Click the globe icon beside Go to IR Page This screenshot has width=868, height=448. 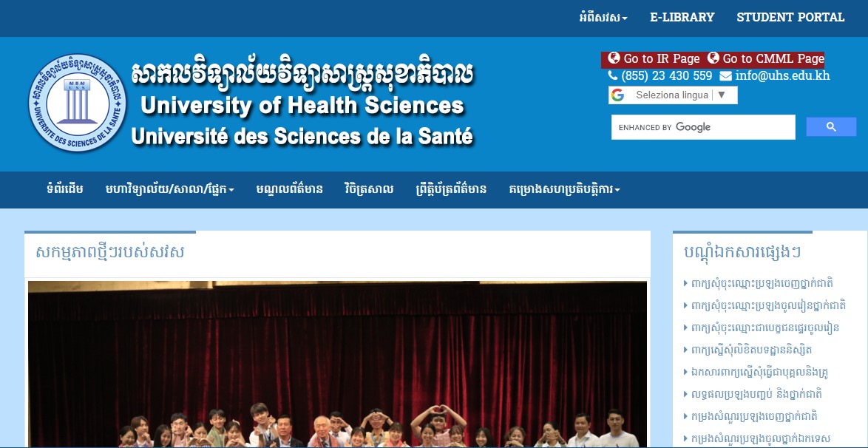614,58
